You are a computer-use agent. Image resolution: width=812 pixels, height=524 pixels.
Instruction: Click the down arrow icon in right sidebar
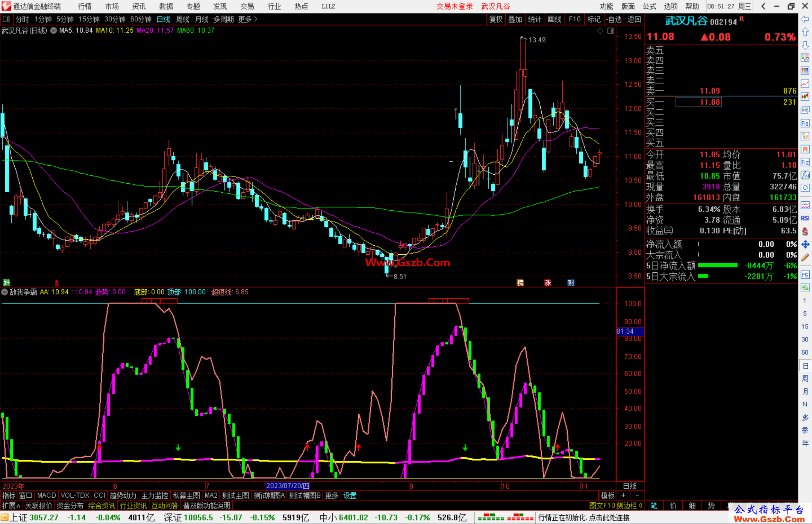pyautogui.click(x=805, y=45)
